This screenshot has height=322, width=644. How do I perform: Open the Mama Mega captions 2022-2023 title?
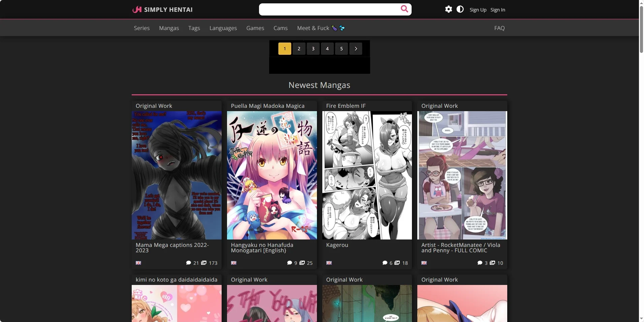click(172, 248)
